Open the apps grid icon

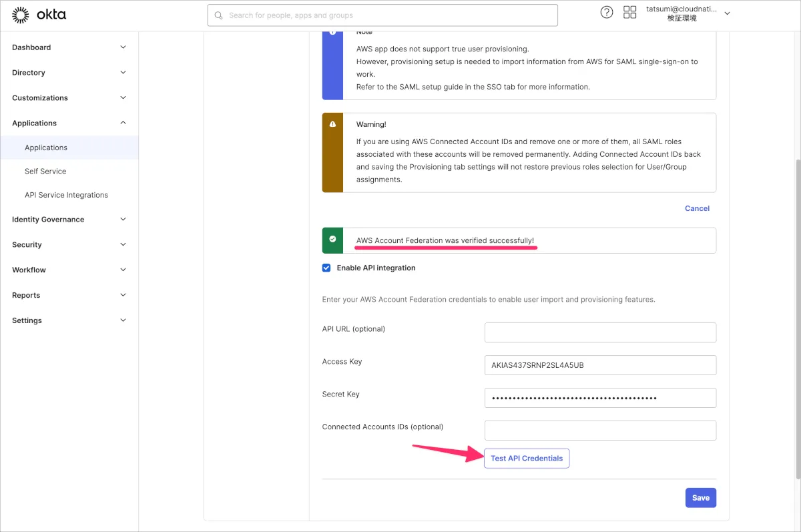[629, 13]
